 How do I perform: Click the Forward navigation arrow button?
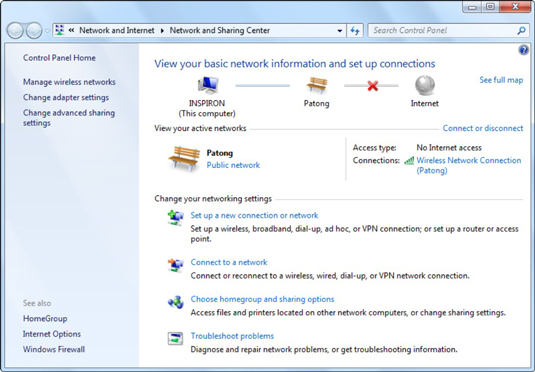(33, 31)
